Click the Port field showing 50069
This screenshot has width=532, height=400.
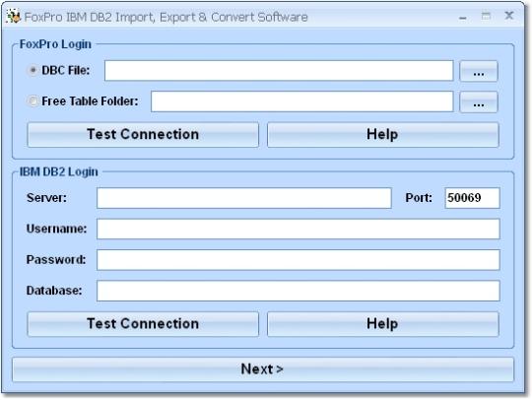coord(472,198)
